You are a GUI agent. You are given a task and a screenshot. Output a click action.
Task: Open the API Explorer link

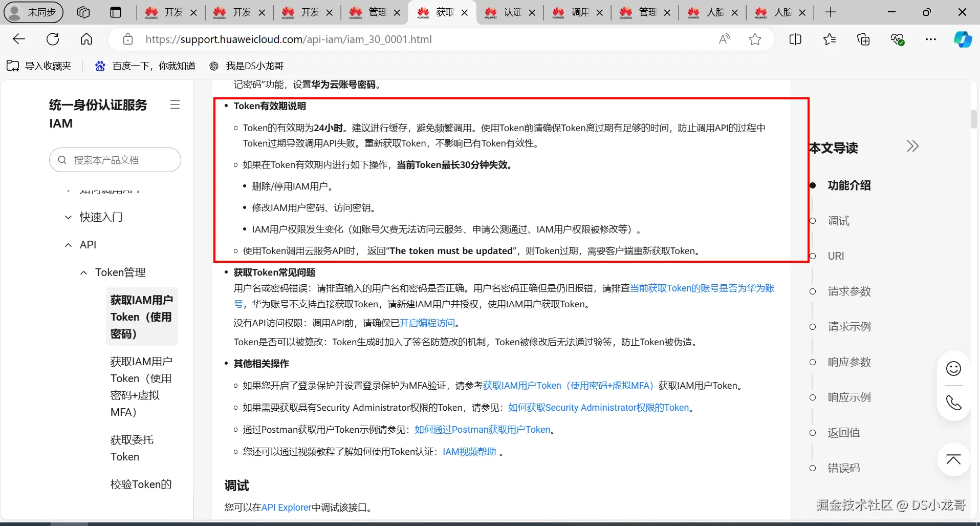point(286,507)
